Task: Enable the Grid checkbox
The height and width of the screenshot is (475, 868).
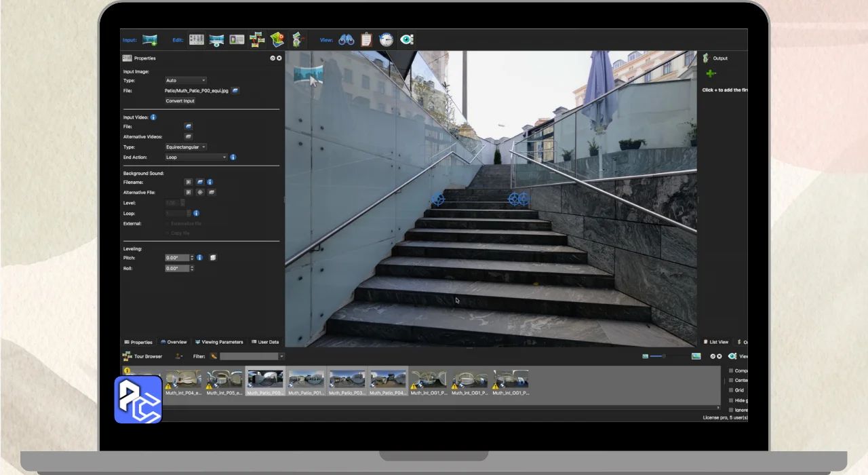Action: point(731,390)
